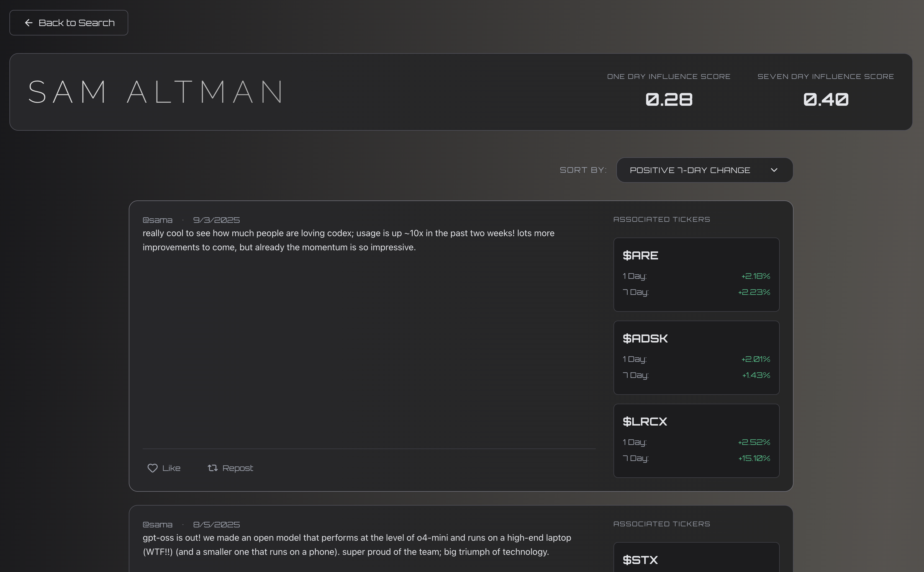Click the @sama handle on 8/5/2025 post

pyautogui.click(x=157, y=525)
